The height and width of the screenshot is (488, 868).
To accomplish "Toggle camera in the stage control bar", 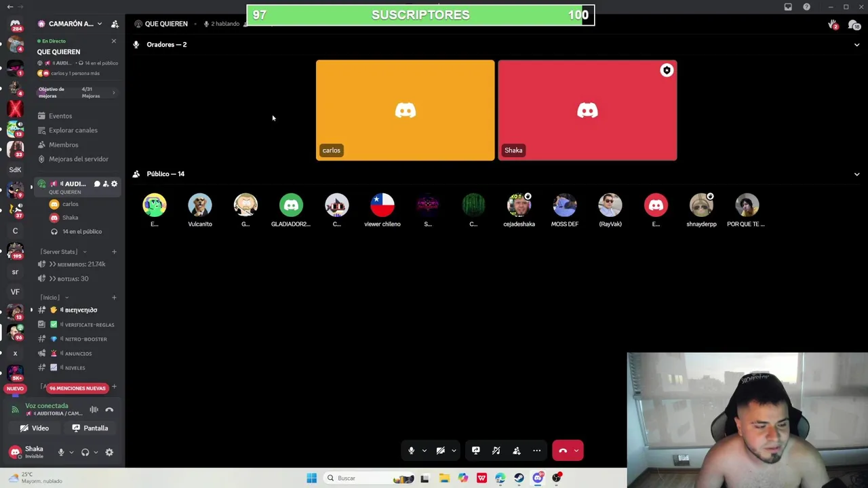I will click(441, 451).
